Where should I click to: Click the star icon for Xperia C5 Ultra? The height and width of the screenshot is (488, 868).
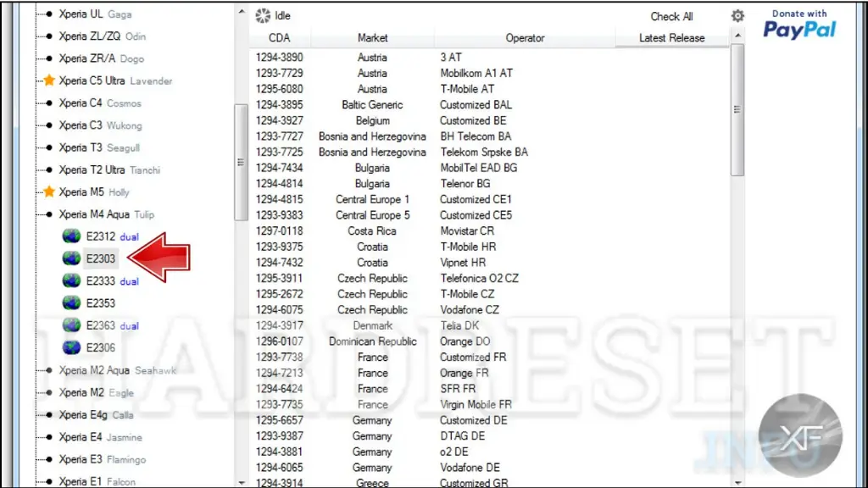point(49,80)
